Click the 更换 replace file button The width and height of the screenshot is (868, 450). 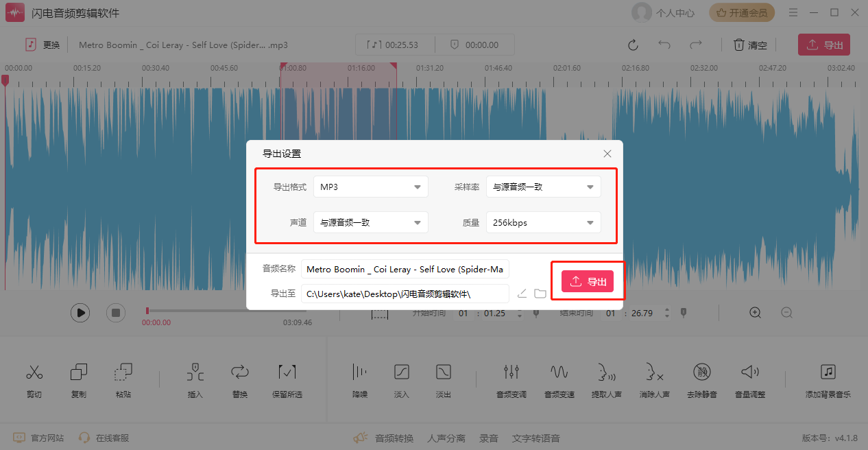point(43,45)
